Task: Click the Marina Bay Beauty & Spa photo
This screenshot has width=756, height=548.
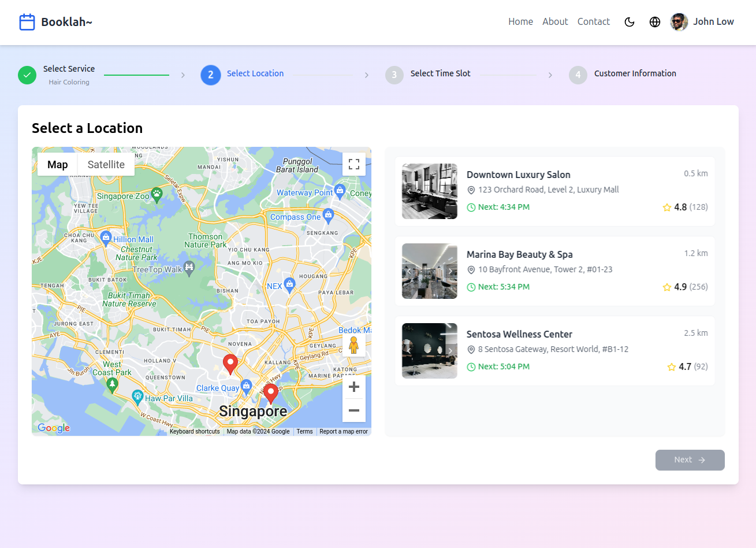Action: [430, 271]
